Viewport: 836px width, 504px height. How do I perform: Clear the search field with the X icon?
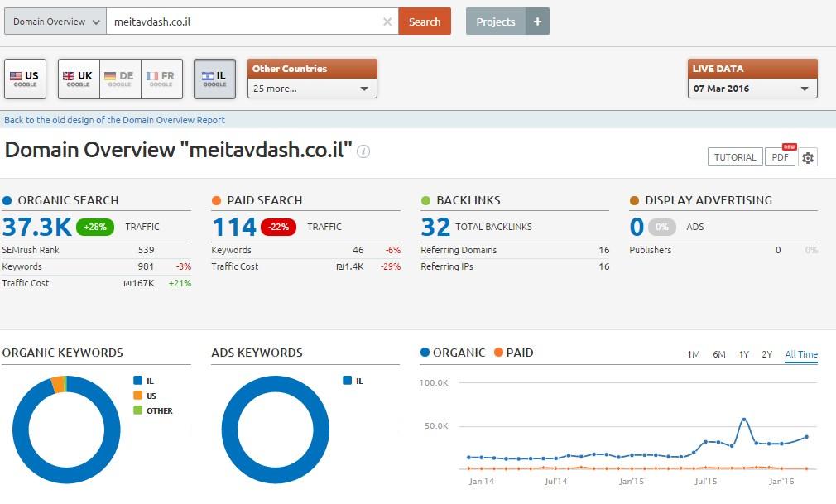click(387, 22)
